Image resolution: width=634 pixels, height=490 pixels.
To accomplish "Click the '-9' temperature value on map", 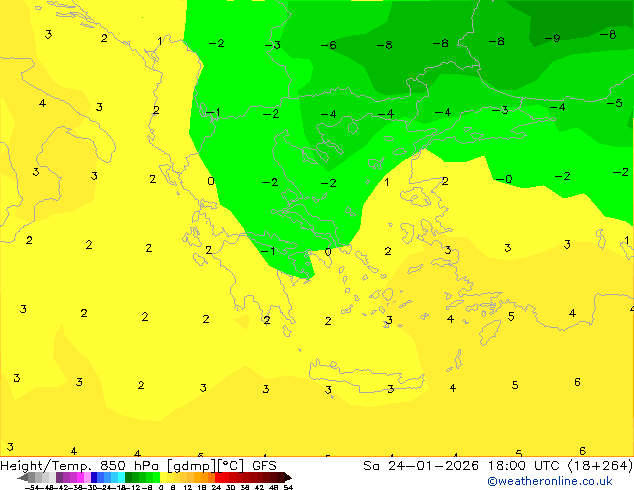I will 552,38.
